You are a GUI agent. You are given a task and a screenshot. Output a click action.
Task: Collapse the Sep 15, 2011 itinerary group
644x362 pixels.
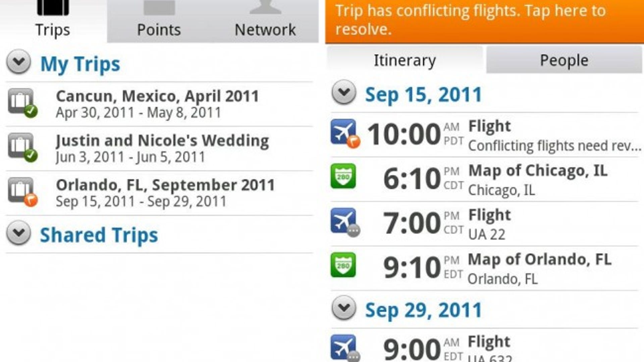pos(344,92)
